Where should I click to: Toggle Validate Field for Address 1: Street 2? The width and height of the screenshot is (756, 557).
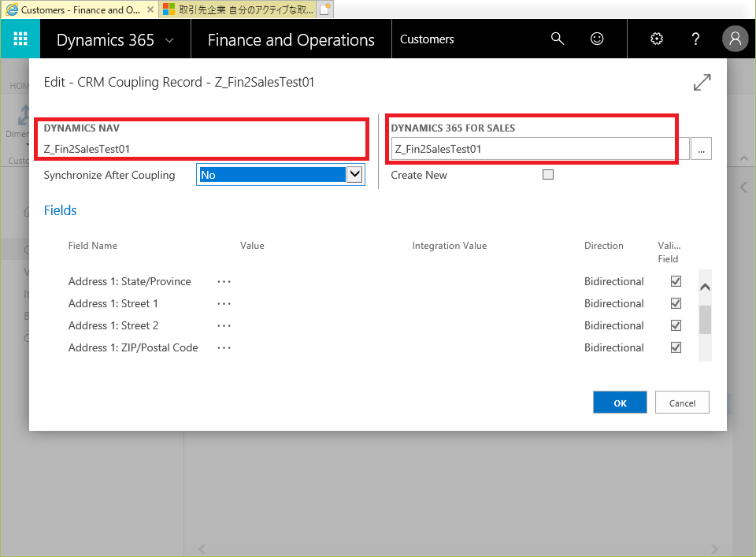[x=676, y=325]
